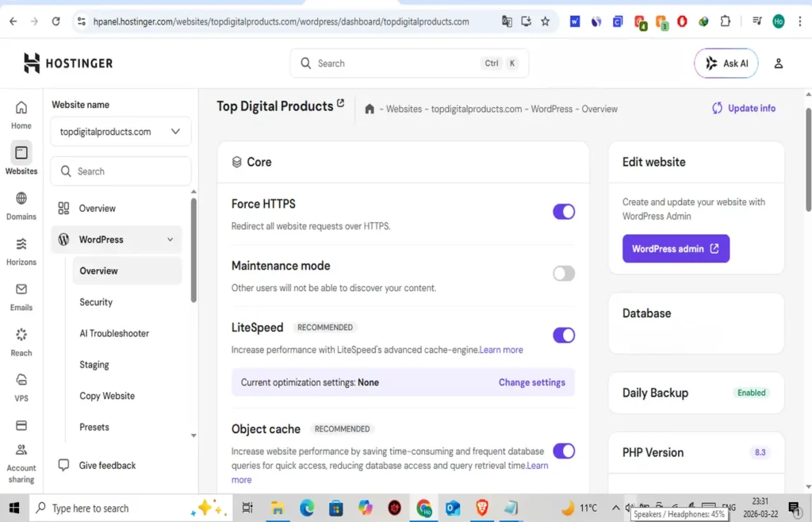Go back with browser back arrow

click(13, 21)
